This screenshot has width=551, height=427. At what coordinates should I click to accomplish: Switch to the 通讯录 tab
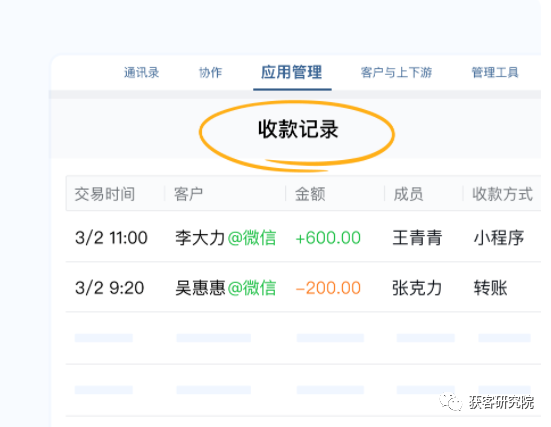pos(142,72)
